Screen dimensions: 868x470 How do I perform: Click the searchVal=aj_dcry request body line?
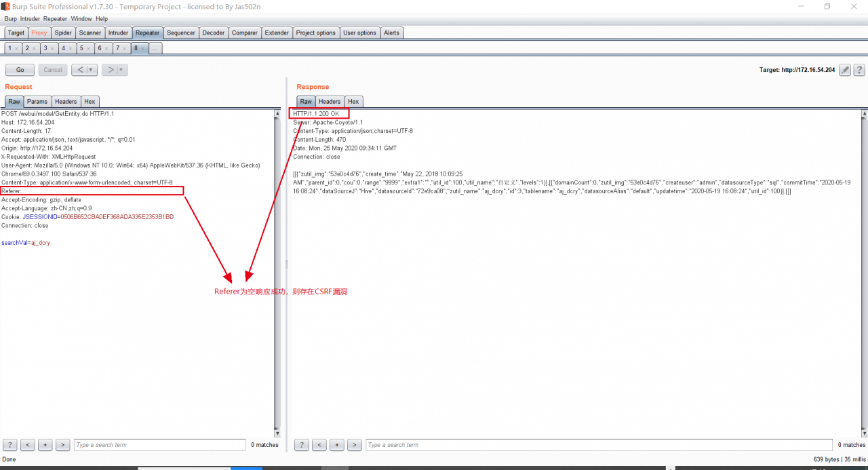pos(26,243)
